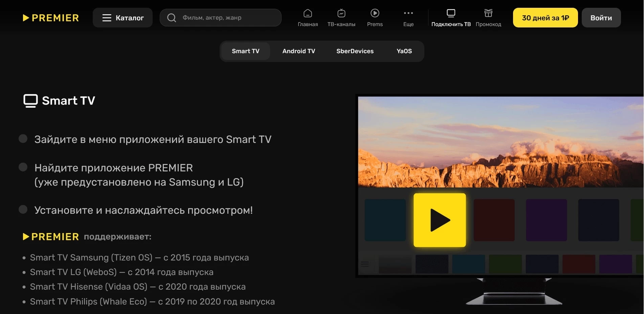Select the first step bullet about Smart TV menu
The height and width of the screenshot is (314, 644).
coord(23,139)
